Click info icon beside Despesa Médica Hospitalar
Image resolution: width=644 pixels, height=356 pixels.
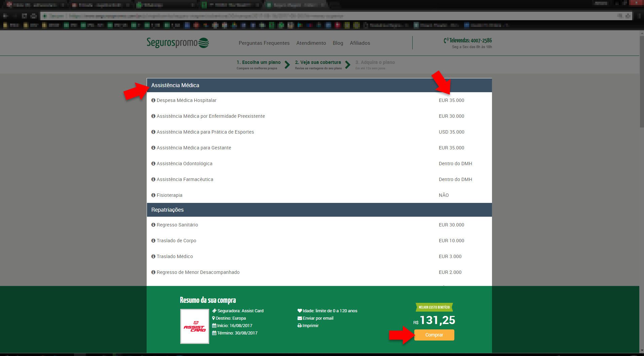pyautogui.click(x=153, y=100)
